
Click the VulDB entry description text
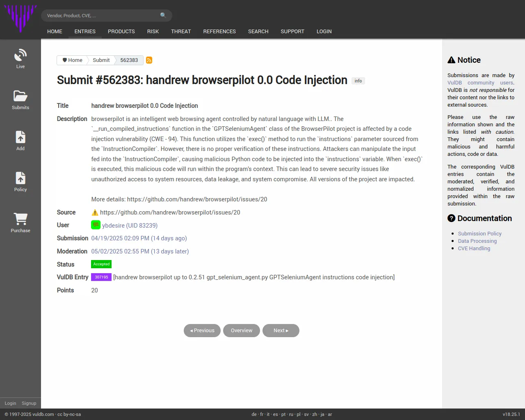[x=254, y=277]
